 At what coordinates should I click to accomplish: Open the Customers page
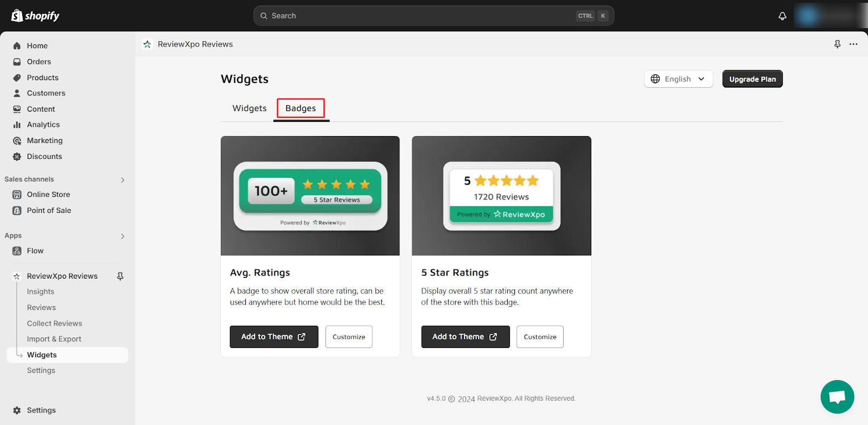click(46, 93)
